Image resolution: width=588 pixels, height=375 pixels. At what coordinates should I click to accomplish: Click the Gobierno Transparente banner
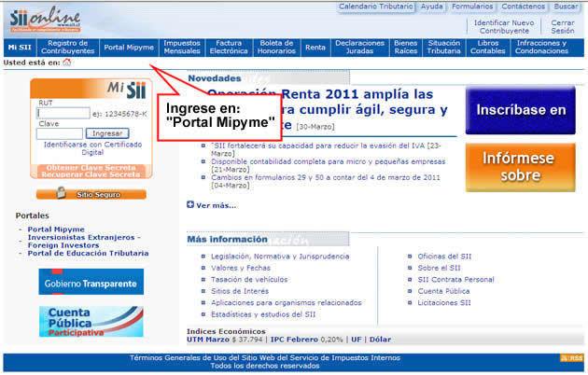coord(91,282)
